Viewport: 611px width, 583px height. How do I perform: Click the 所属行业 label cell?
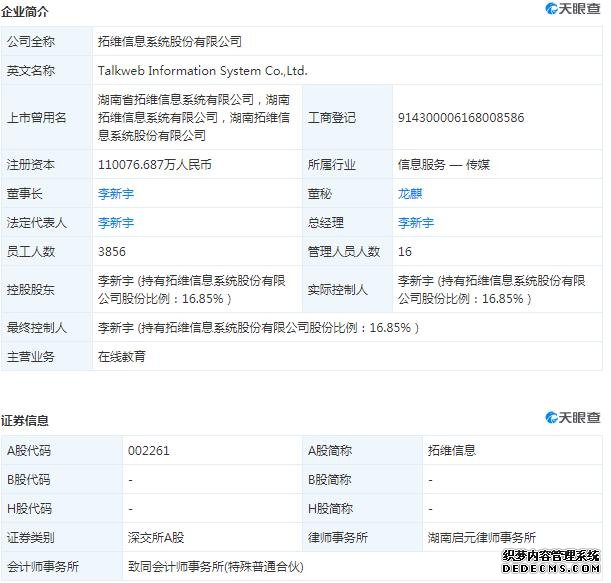click(348, 164)
